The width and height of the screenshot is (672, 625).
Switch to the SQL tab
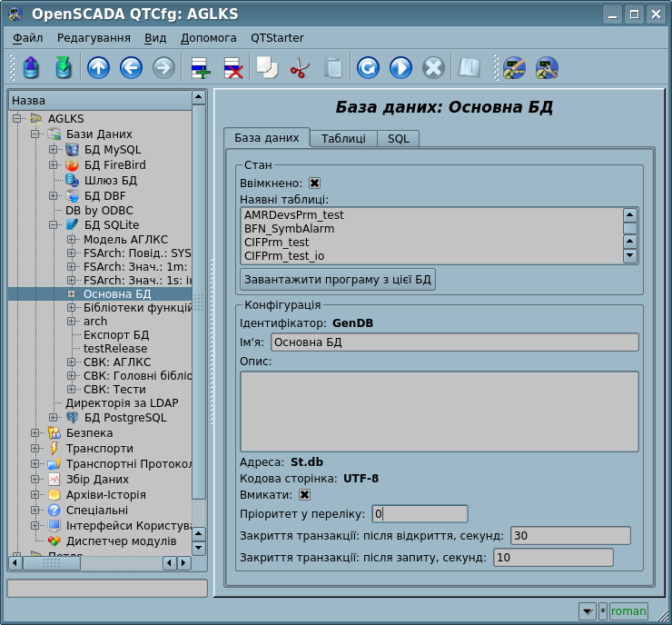399,138
